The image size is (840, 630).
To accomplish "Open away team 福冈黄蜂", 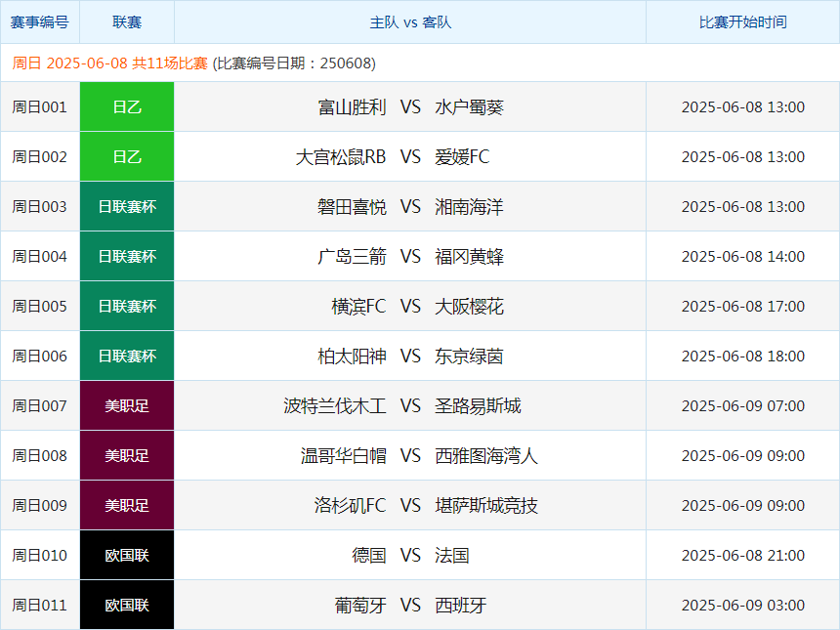I will 469,257.
